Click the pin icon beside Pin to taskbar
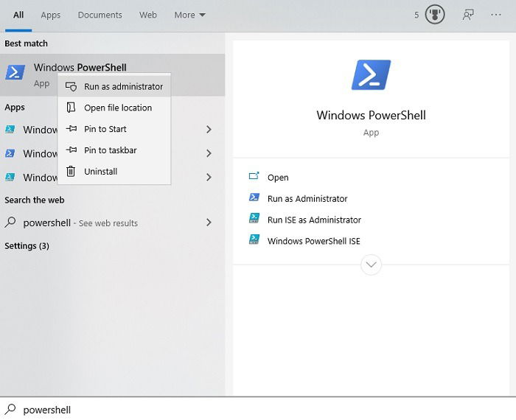Image resolution: width=516 pixels, height=420 pixels. tap(71, 150)
